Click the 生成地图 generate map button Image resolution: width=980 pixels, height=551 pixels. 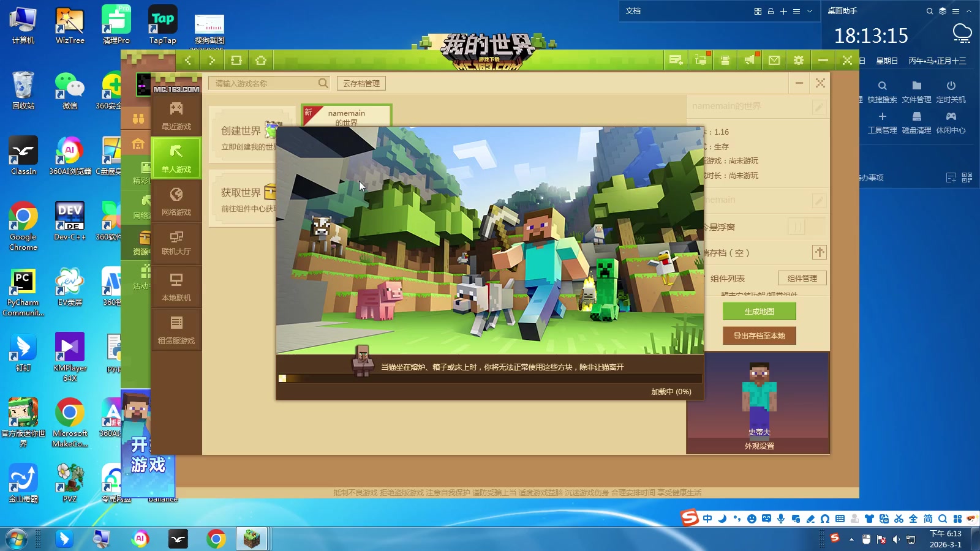click(759, 311)
